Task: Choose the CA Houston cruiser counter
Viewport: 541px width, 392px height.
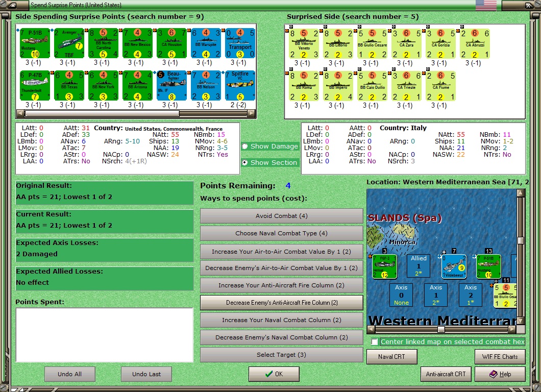Action: tap(172, 43)
